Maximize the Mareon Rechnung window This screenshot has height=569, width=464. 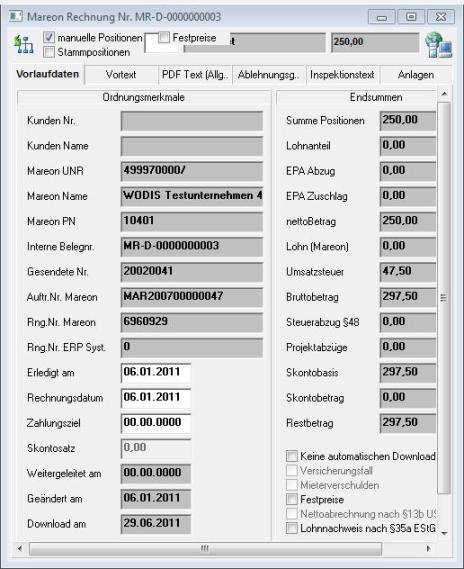(x=411, y=17)
